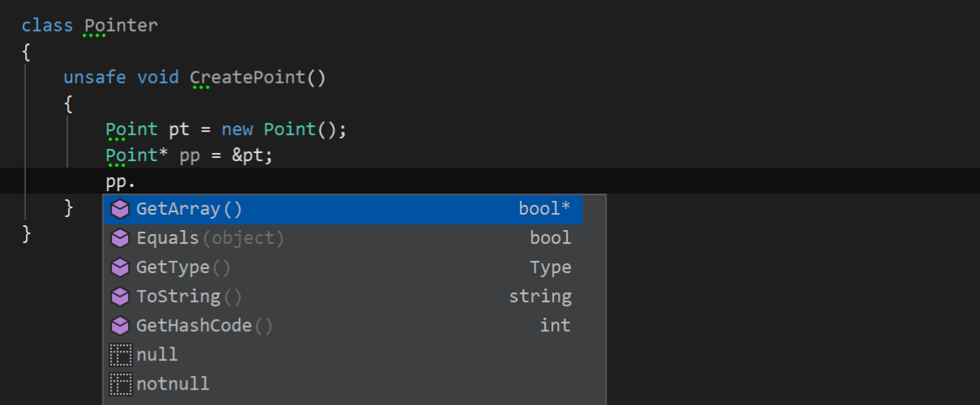Pick the notnull postfix template item
This screenshot has height=405, width=980.
173,384
